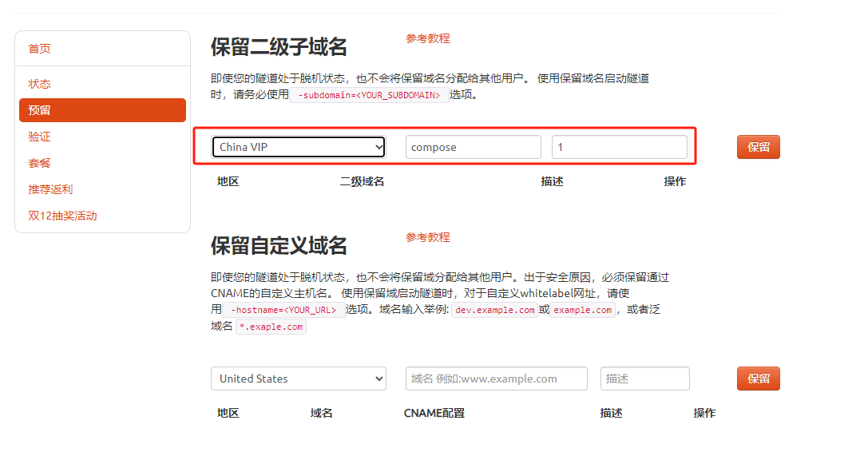Go to the 状态 sidebar page
This screenshot has height=456, width=868.
pos(39,84)
